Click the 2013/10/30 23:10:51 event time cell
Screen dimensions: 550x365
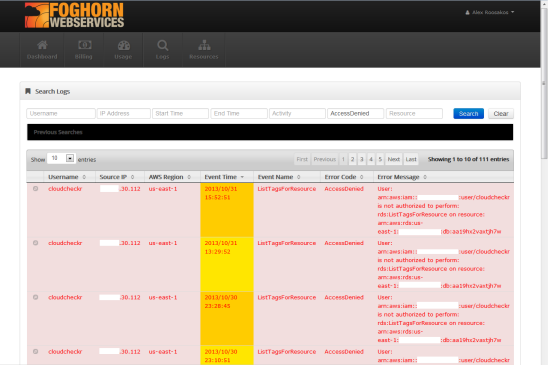(x=227, y=356)
